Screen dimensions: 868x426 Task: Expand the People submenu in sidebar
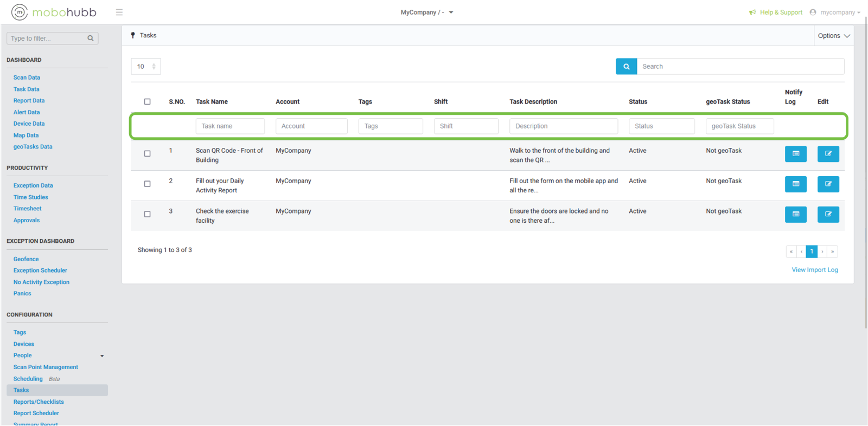(101, 356)
